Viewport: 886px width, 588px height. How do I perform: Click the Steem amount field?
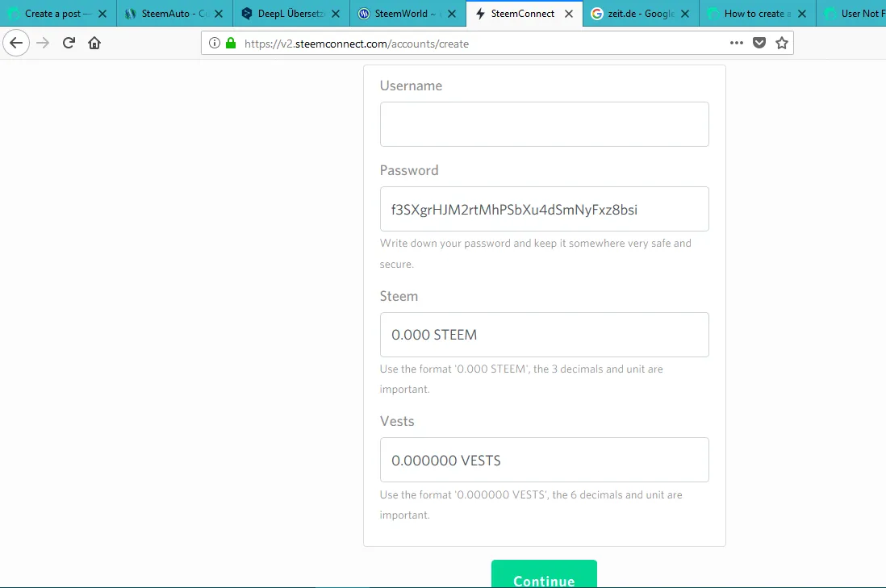point(544,335)
